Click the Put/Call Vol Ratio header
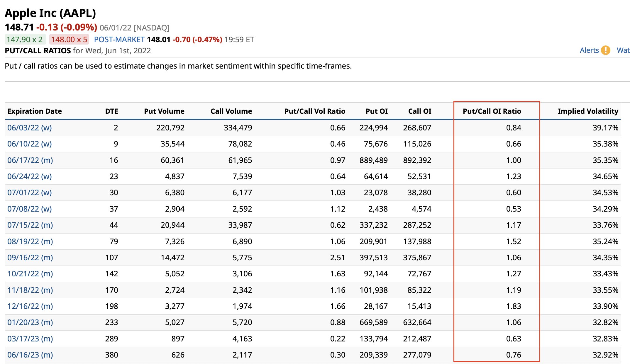This screenshot has height=364, width=630. [314, 111]
